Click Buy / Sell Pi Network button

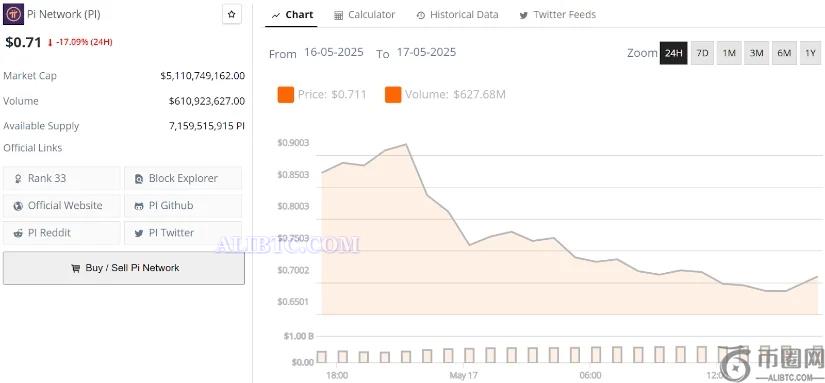(124, 268)
